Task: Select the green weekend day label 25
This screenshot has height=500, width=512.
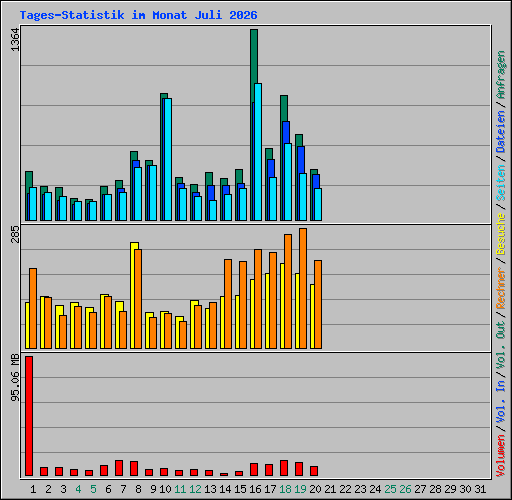Action: coord(390,489)
